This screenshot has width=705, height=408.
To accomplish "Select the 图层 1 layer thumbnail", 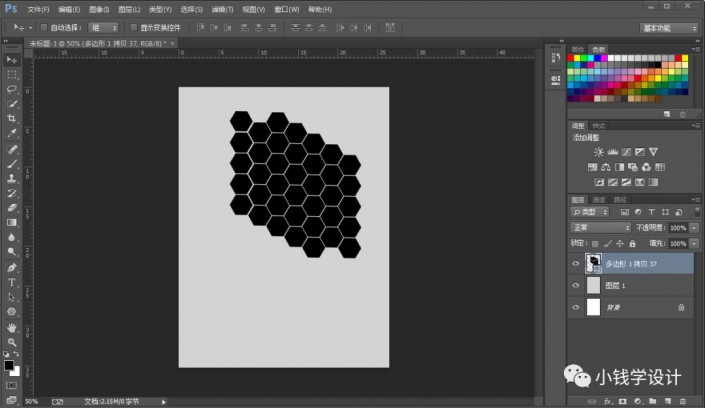I will [593, 285].
